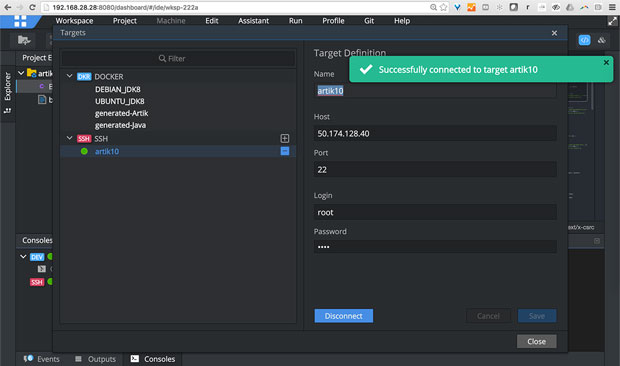Open the Assistant menu
Screen dimensions: 620x366
point(253,21)
